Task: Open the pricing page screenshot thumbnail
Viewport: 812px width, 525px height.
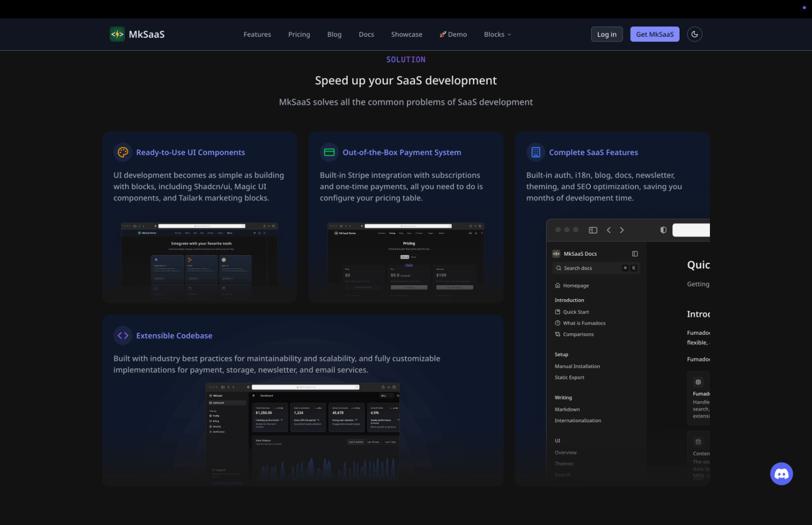Action: pyautogui.click(x=405, y=261)
